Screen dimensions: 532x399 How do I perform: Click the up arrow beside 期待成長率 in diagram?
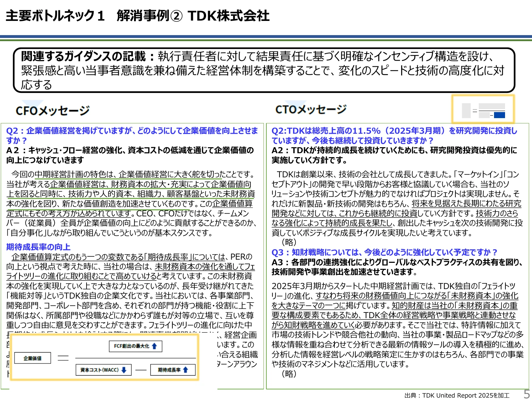click(185, 370)
